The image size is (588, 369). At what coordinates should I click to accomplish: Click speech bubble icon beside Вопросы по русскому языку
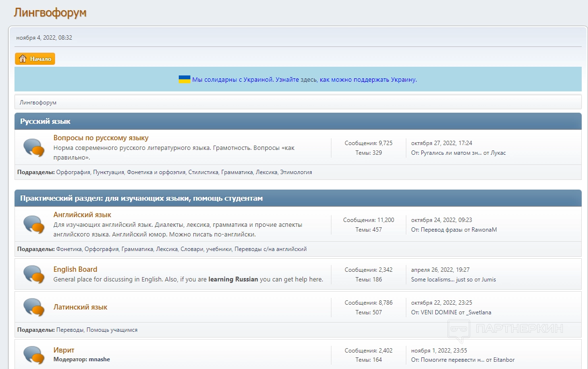(34, 147)
